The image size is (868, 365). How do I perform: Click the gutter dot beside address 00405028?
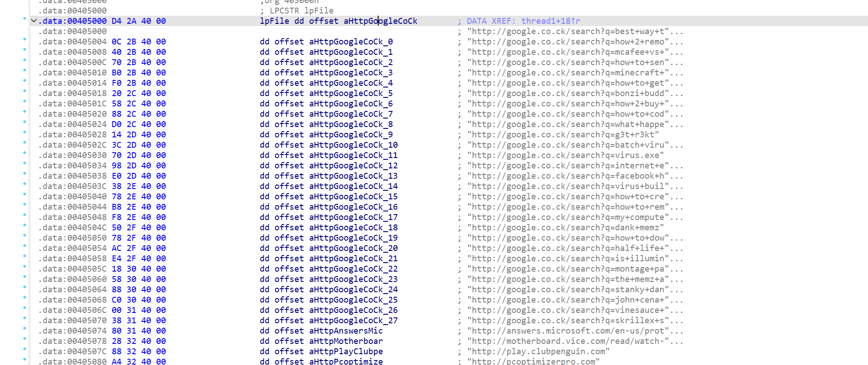pyautogui.click(x=25, y=132)
